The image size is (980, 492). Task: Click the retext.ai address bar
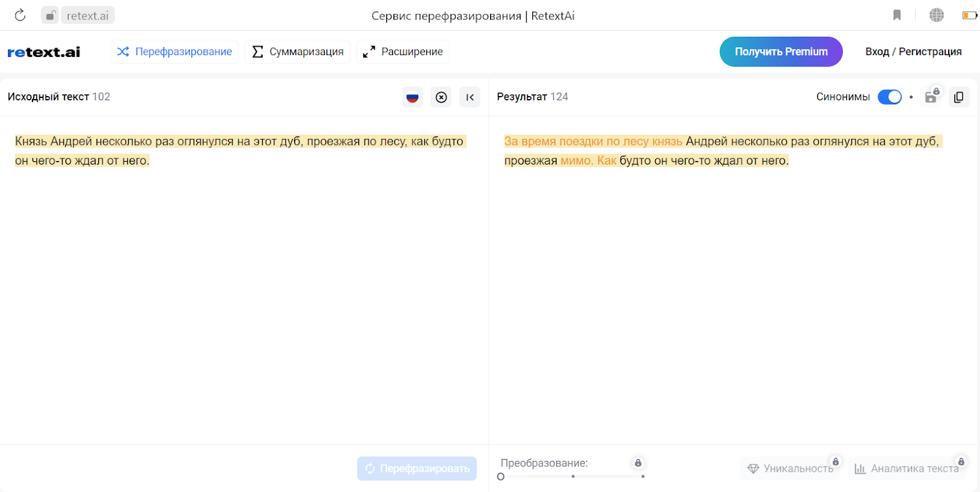[88, 15]
